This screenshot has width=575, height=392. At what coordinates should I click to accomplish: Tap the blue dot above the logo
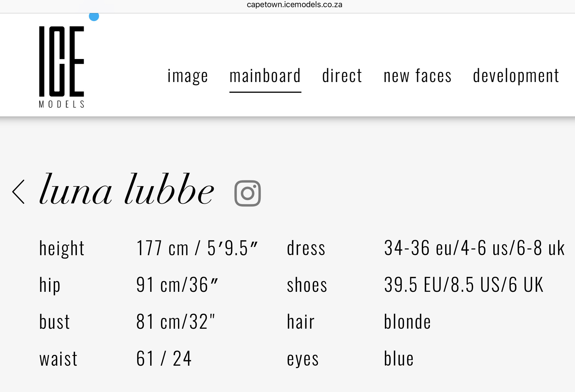94,16
